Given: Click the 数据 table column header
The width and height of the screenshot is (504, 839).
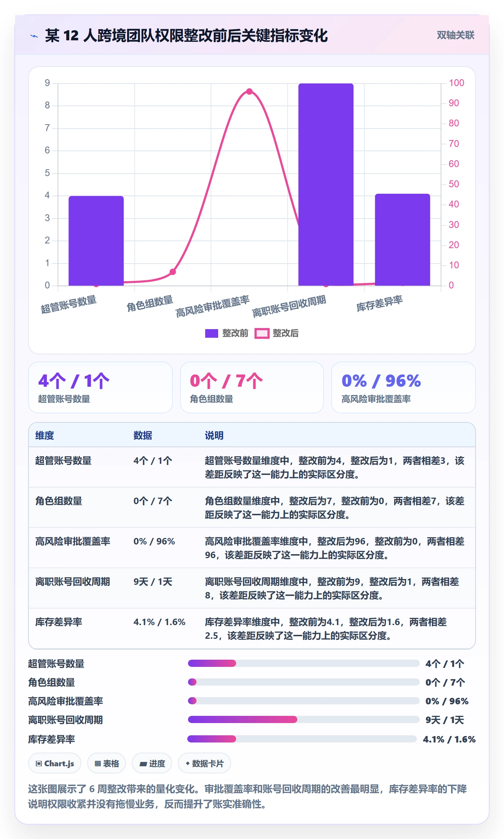Looking at the screenshot, I should click(x=143, y=435).
